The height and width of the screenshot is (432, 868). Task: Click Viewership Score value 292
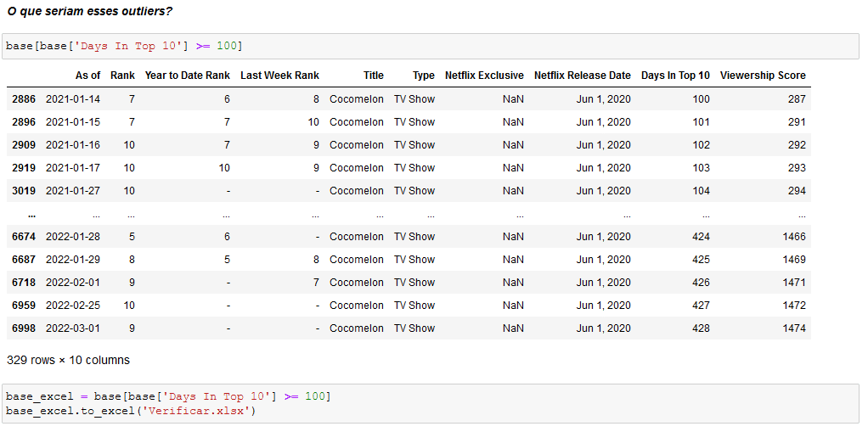(797, 145)
